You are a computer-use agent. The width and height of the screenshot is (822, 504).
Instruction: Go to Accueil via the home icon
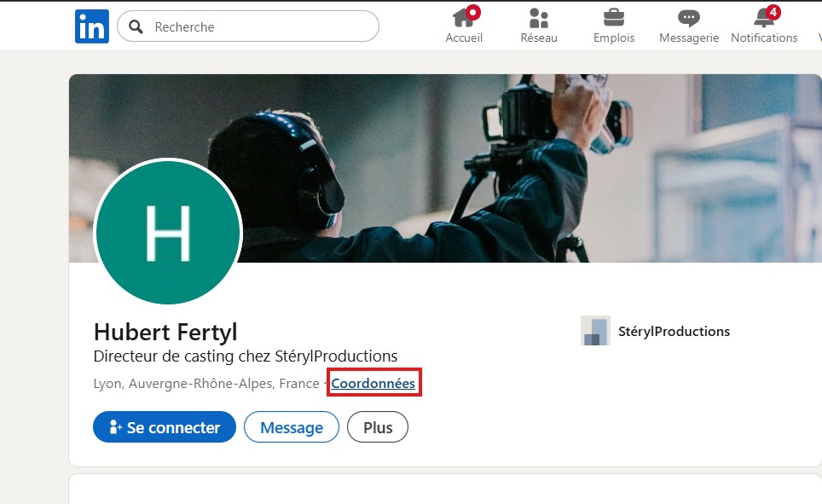463,18
